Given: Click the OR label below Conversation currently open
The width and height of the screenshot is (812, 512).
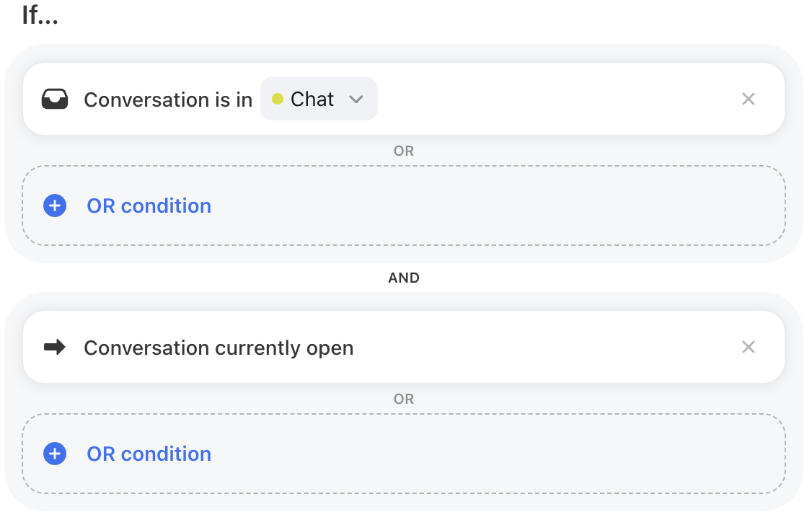Looking at the screenshot, I should (404, 399).
